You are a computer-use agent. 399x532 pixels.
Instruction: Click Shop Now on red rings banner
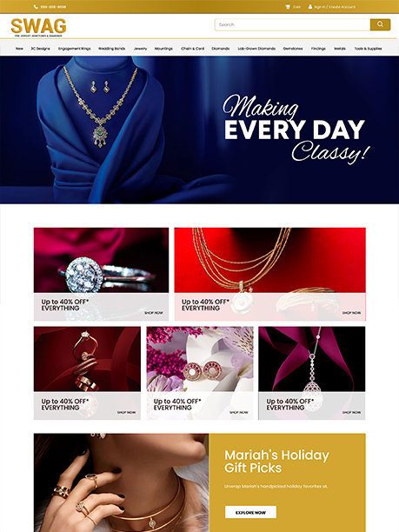(x=126, y=412)
